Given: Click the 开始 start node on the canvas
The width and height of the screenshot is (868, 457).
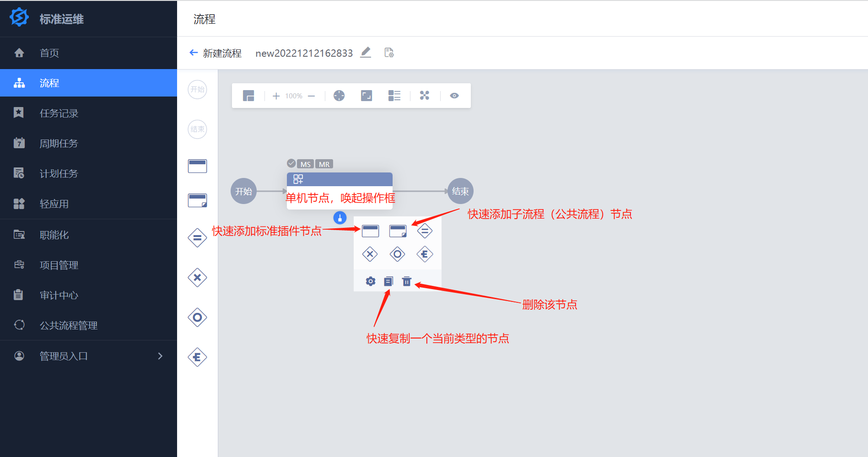Looking at the screenshot, I should point(243,191).
